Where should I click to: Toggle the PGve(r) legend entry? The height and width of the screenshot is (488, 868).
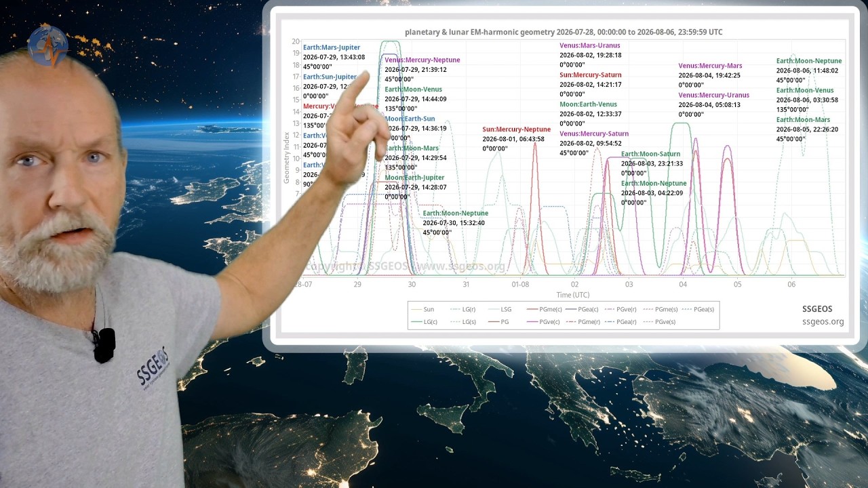(x=619, y=309)
